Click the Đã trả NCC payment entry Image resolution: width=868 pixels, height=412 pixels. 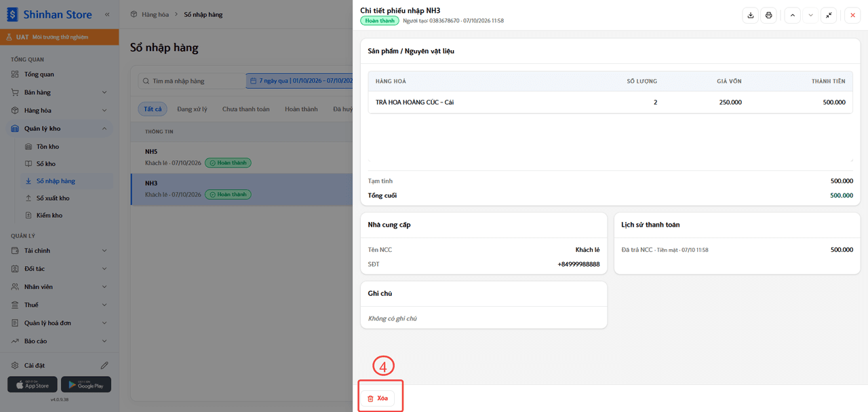coord(737,250)
